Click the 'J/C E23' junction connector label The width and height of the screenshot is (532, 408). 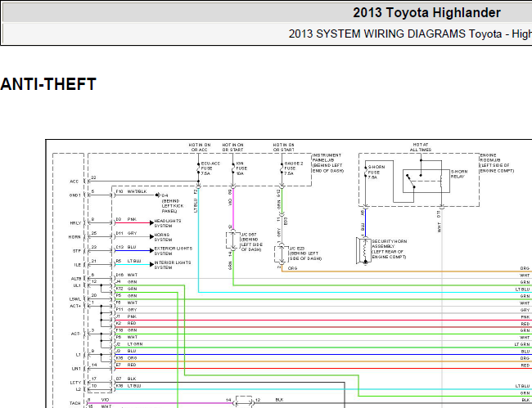click(305, 253)
